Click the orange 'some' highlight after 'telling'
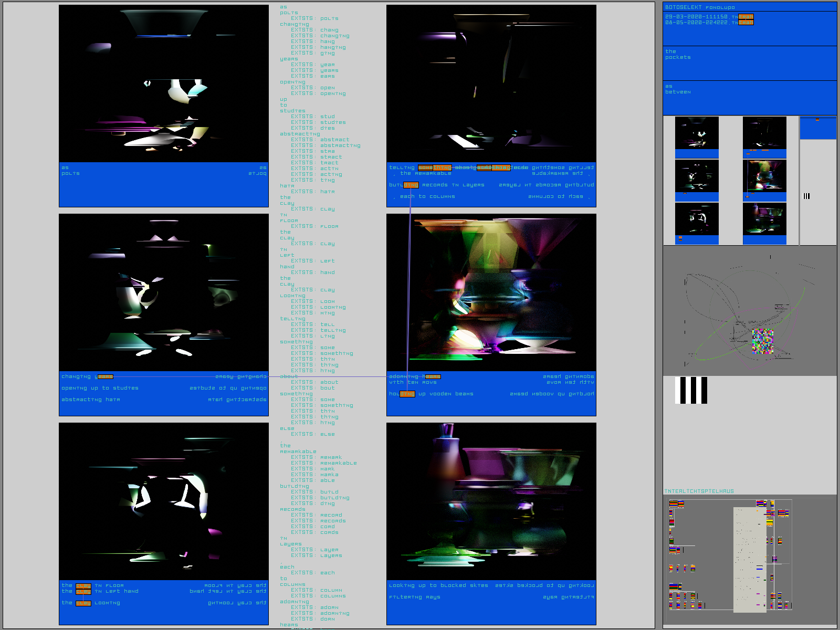This screenshot has height=630, width=840. (x=425, y=167)
